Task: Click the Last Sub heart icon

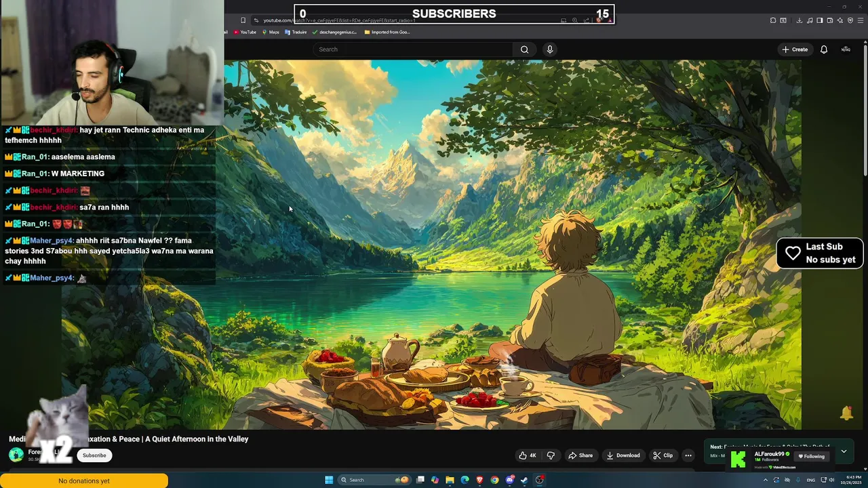Action: (793, 253)
